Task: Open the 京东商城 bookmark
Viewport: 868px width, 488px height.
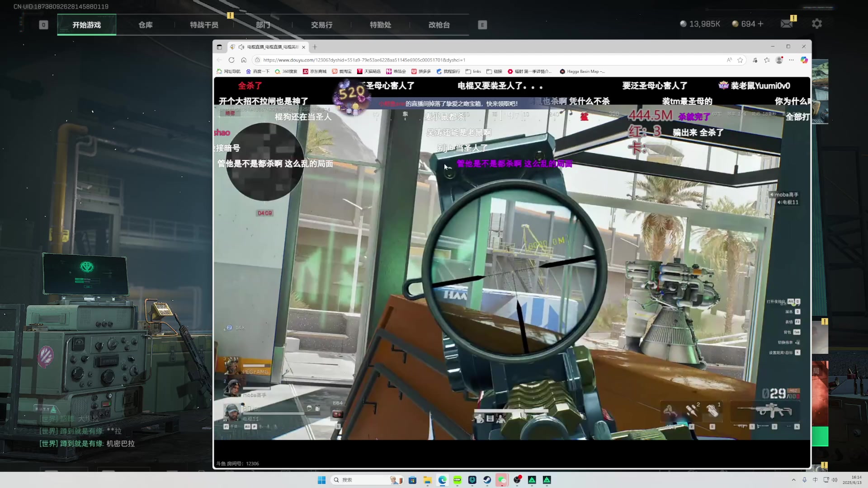Action: point(315,71)
